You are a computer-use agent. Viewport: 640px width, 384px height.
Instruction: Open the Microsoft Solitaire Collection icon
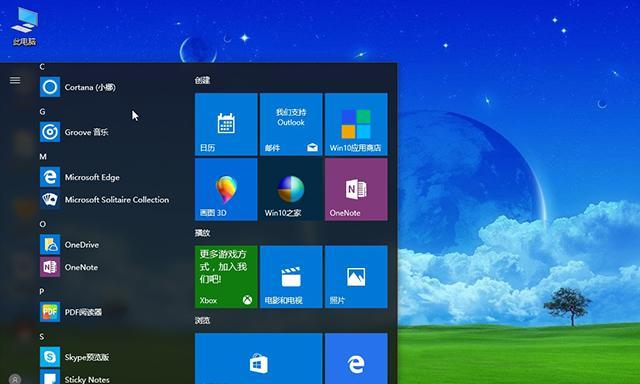[50, 200]
